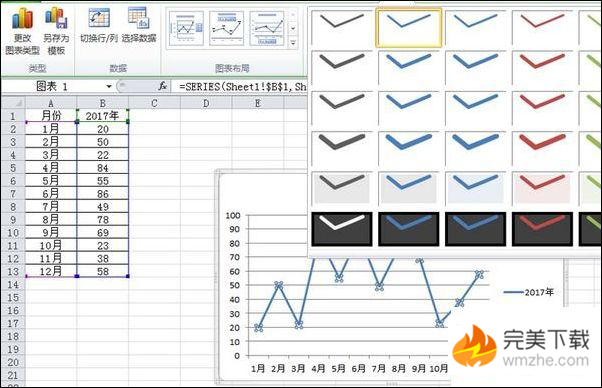Choose the first chart layout thumbnail
This screenshot has width=602, height=388.
click(x=187, y=28)
